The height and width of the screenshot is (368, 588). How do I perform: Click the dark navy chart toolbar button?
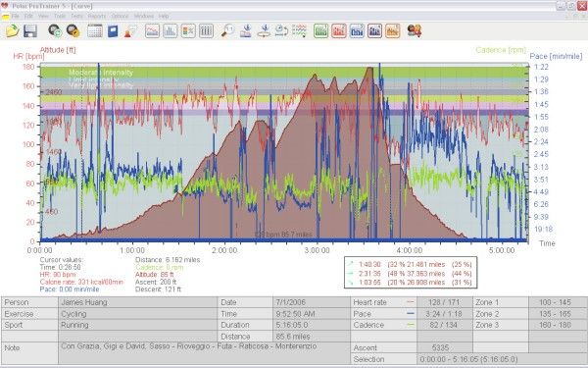coord(375,30)
